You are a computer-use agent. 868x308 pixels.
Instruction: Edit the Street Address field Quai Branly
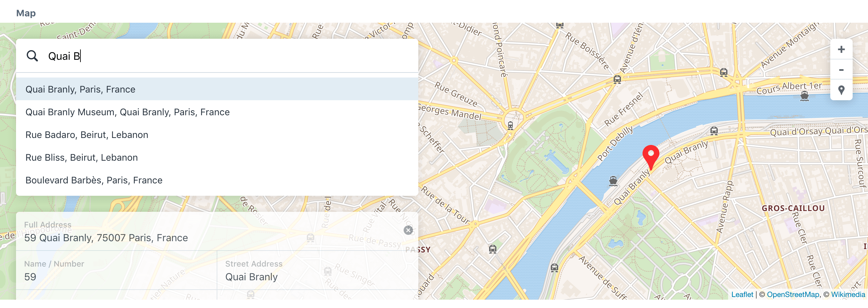(318, 270)
